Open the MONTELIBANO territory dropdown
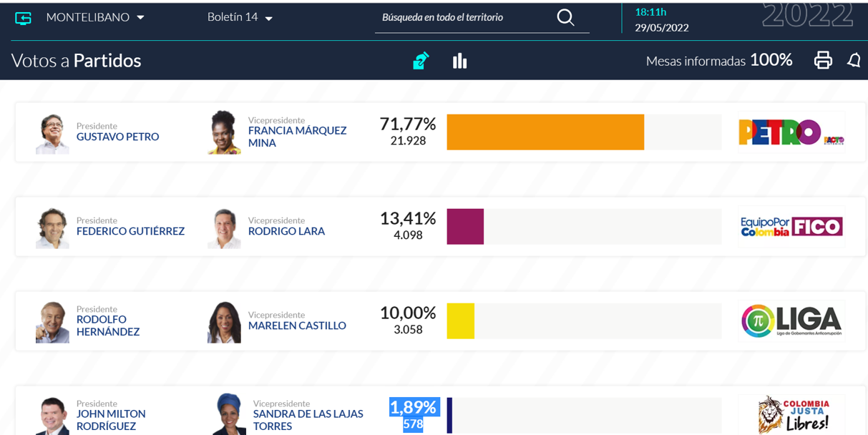The height and width of the screenshot is (435, 868). click(x=95, y=17)
